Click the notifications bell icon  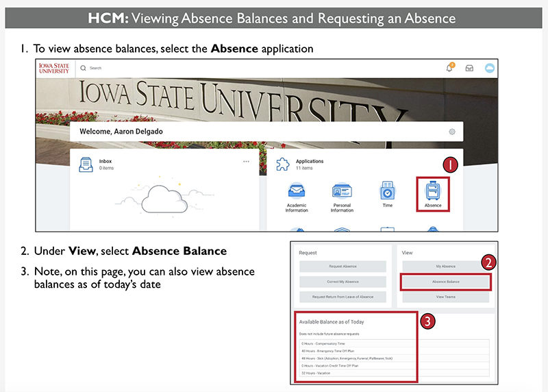click(449, 68)
